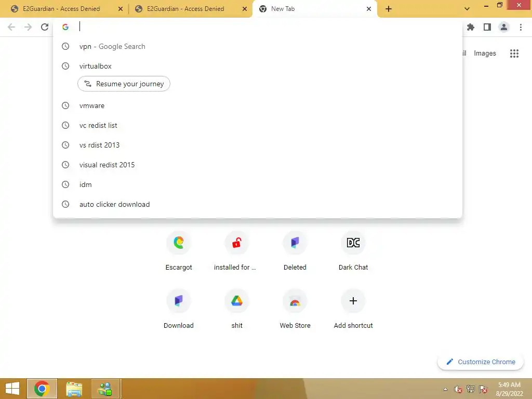Click the Add shortcut plus tile
Viewport: 532px width, 399px height.
[353, 309]
